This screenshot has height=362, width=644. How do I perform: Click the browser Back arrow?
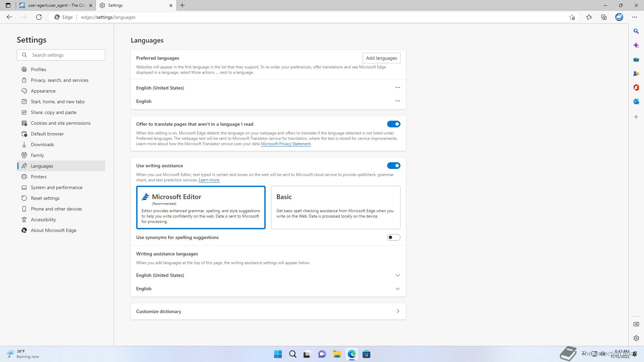(9, 17)
